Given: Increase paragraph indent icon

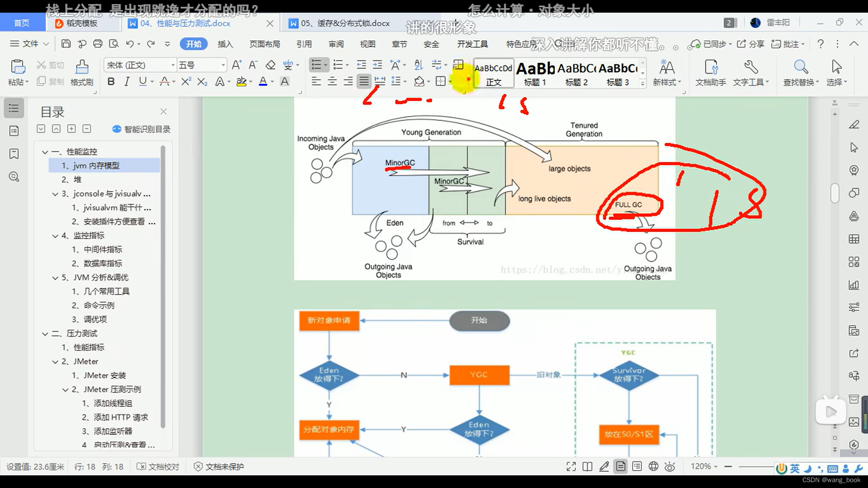Looking at the screenshot, I should [377, 65].
